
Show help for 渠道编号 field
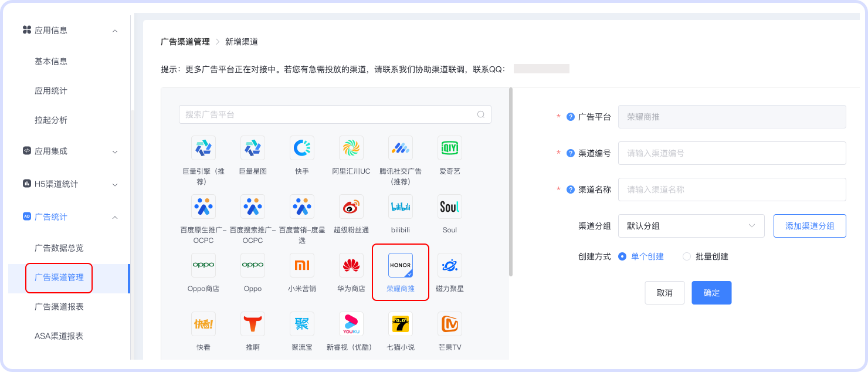pyautogui.click(x=570, y=153)
